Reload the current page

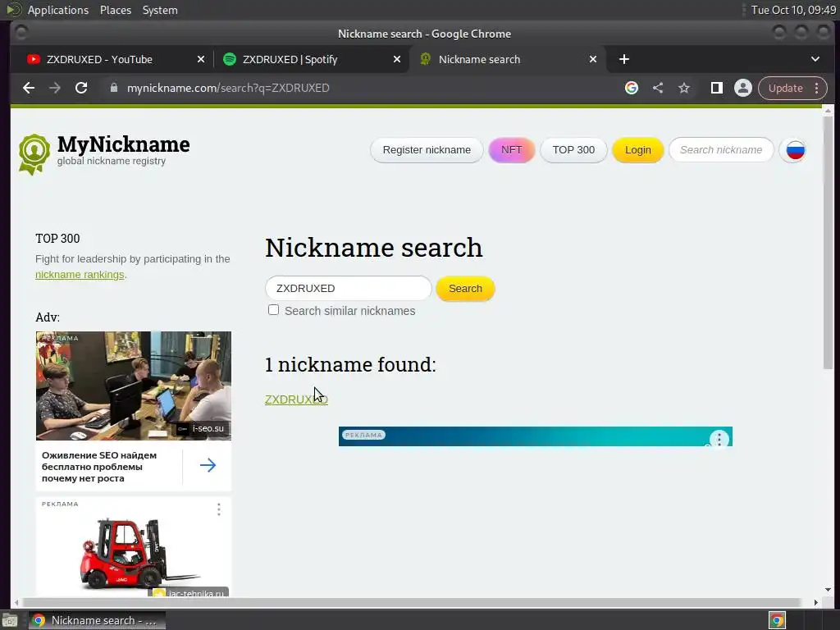[x=81, y=88]
